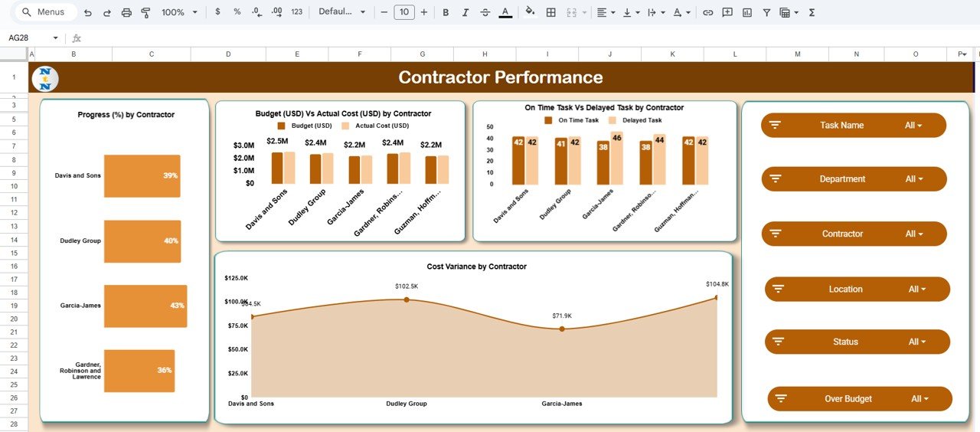Add a comment using the comment icon
980x432 pixels.
tap(727, 12)
